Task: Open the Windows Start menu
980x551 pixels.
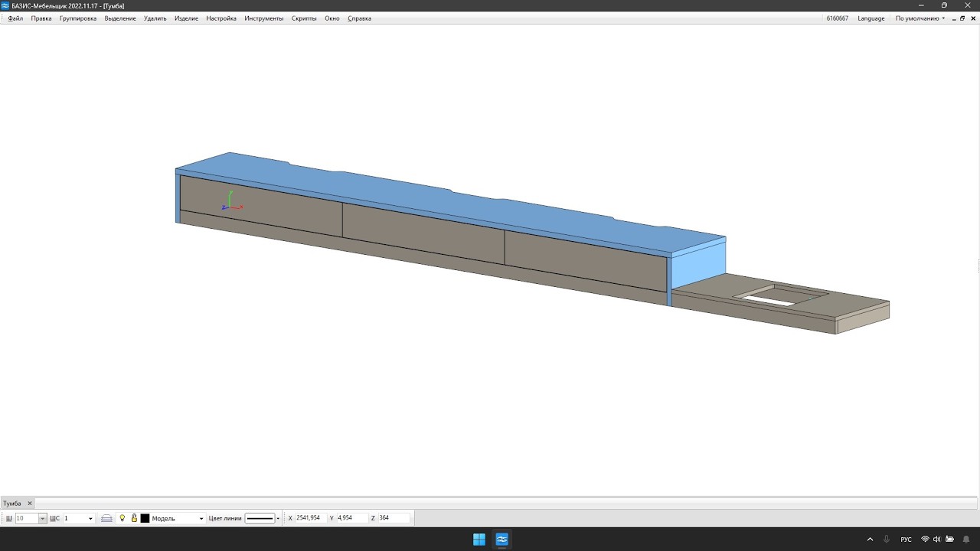Action: (x=479, y=540)
